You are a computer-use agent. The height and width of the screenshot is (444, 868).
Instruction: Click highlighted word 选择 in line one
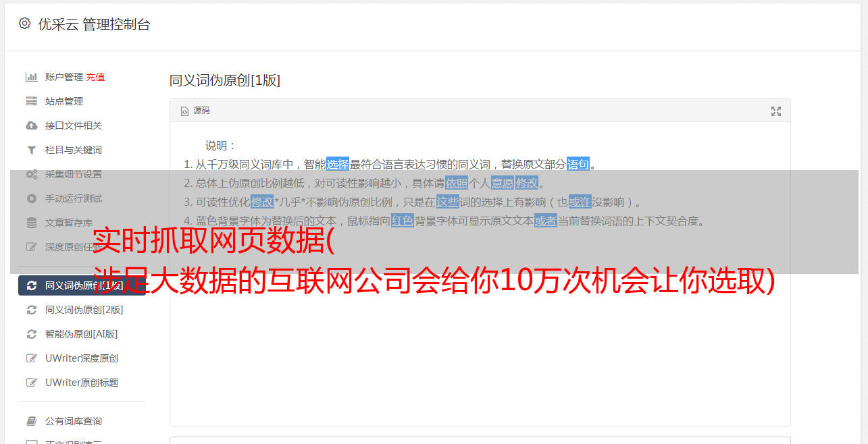point(338,164)
